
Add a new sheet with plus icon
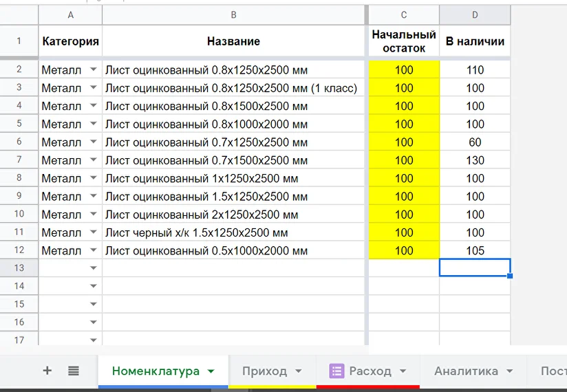(x=47, y=371)
